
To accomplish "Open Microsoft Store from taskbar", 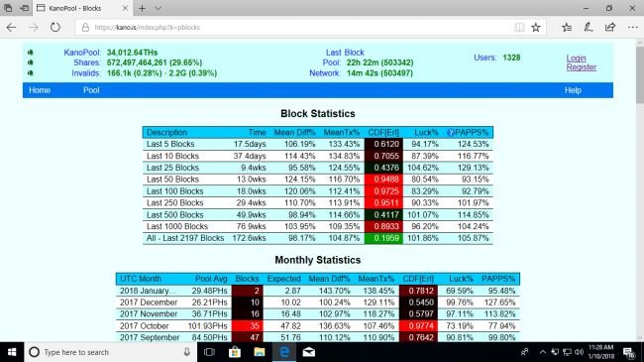I will (x=235, y=352).
